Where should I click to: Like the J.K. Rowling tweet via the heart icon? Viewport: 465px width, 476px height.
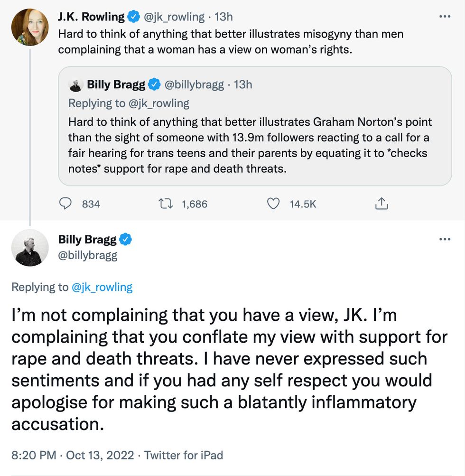[273, 204]
